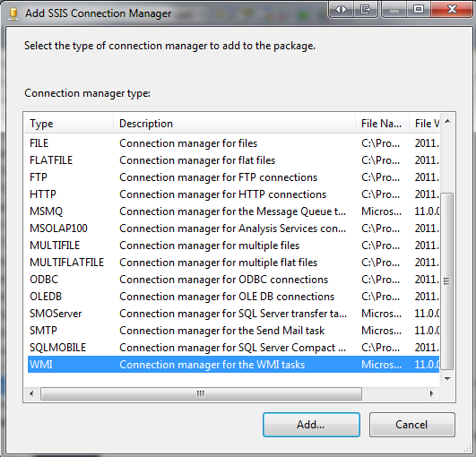The height and width of the screenshot is (457, 476).
Task: Click the horizontal scrollbar thumb
Action: pyautogui.click(x=201, y=394)
